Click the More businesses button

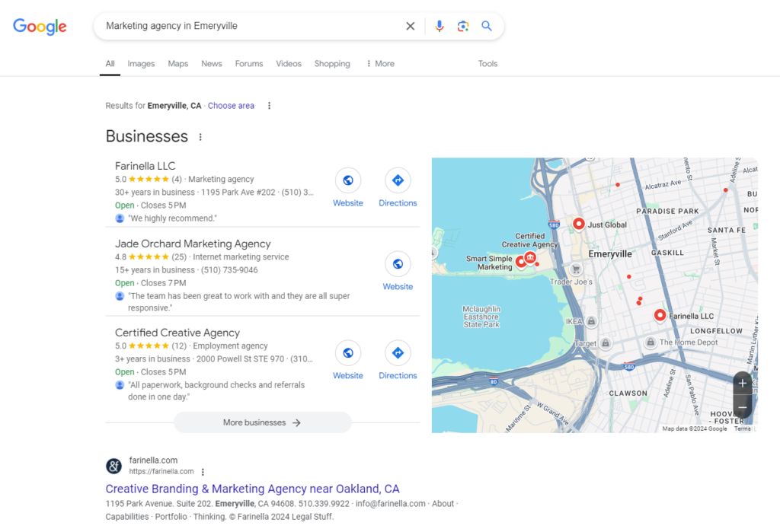point(262,422)
